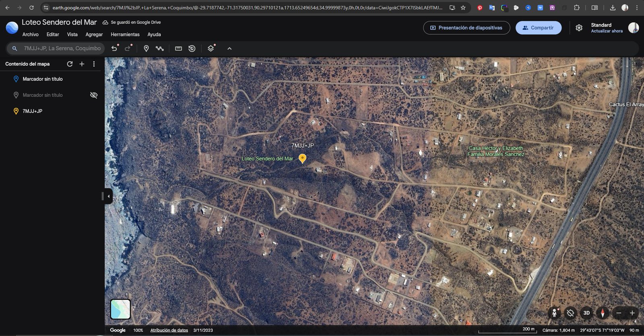644x336 pixels.
Task: Zoom in with the plus button
Action: (632, 313)
